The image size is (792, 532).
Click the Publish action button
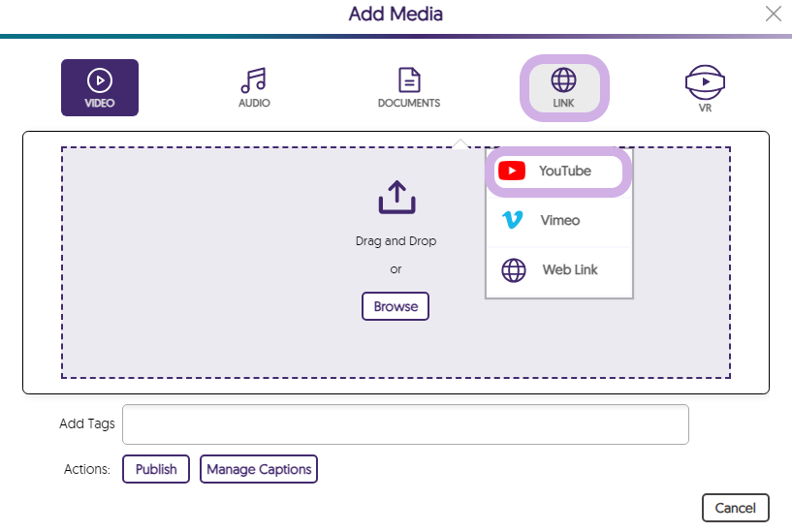[156, 469]
